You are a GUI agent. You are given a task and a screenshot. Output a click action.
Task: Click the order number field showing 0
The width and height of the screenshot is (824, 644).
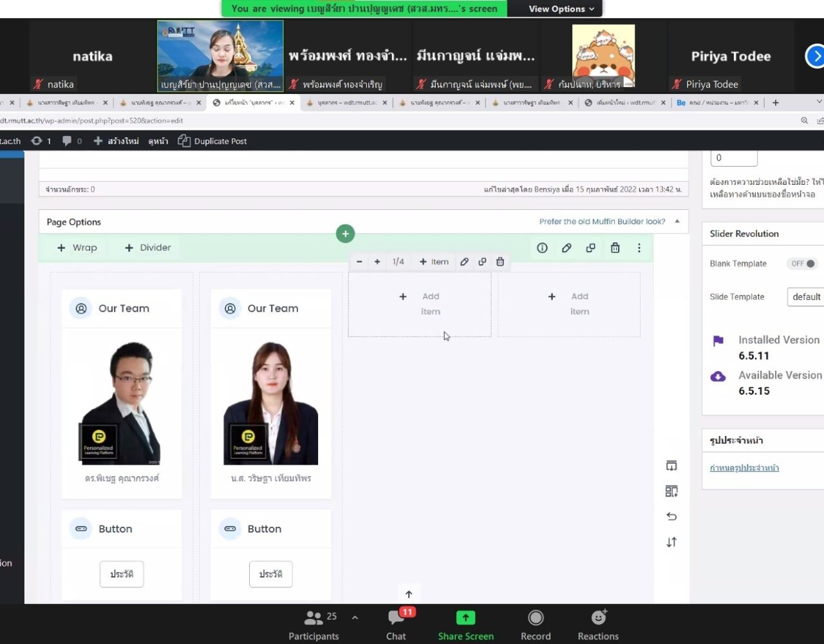[x=734, y=158]
